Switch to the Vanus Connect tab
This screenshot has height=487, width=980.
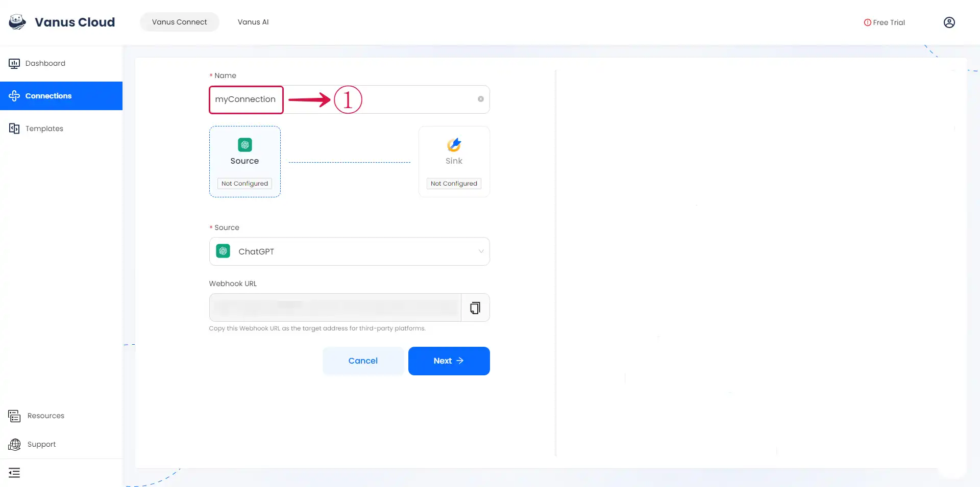click(179, 22)
